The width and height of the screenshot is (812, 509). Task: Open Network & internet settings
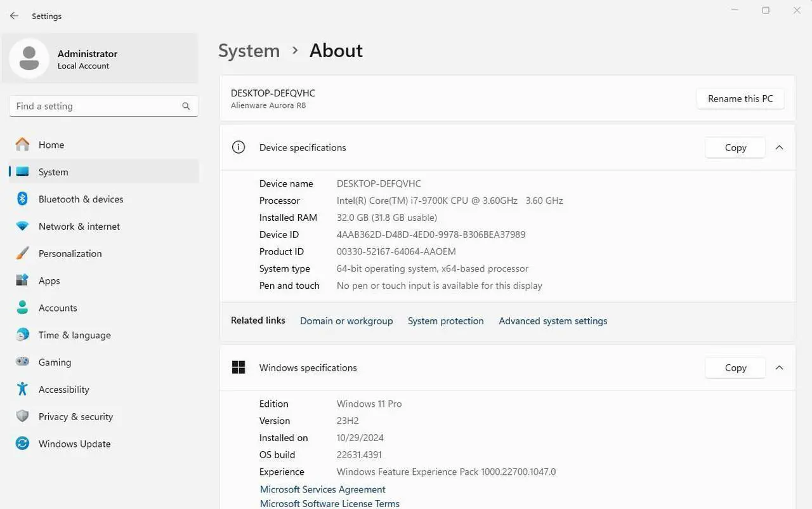tap(103, 226)
